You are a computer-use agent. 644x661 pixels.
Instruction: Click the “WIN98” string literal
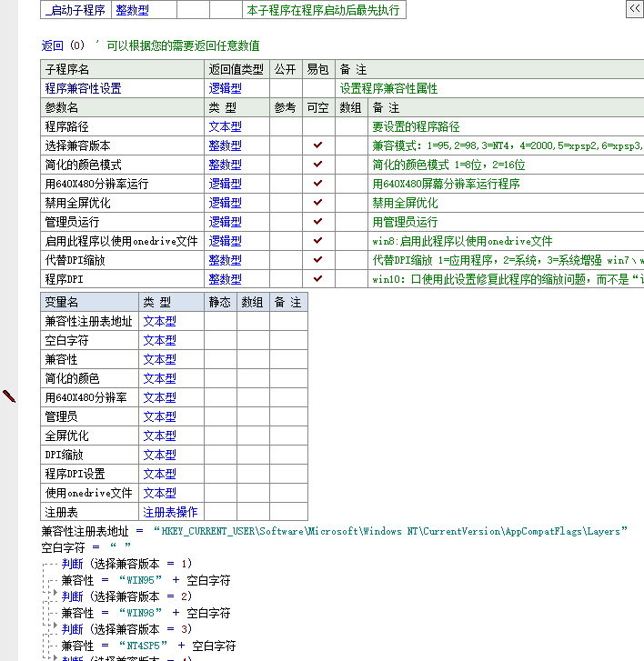[140, 613]
